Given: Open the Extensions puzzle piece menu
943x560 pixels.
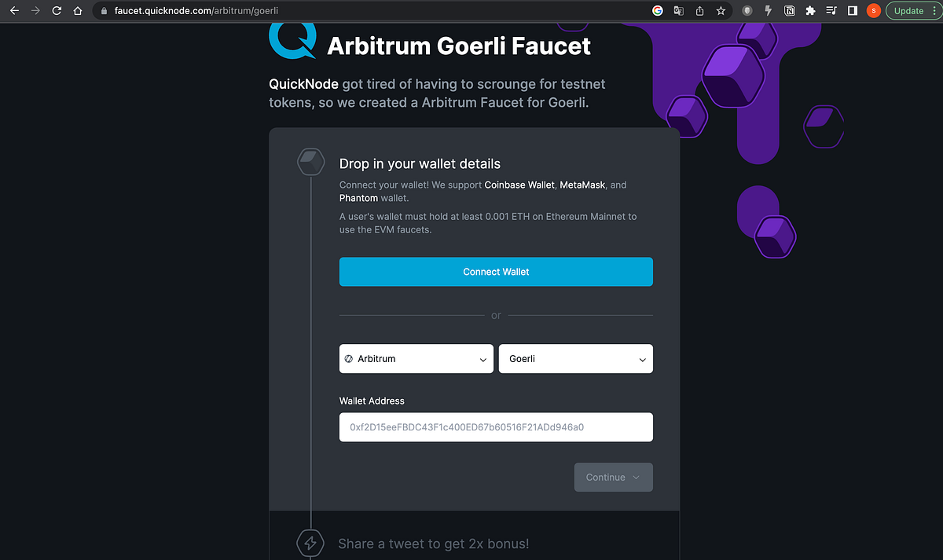Looking at the screenshot, I should [x=811, y=11].
